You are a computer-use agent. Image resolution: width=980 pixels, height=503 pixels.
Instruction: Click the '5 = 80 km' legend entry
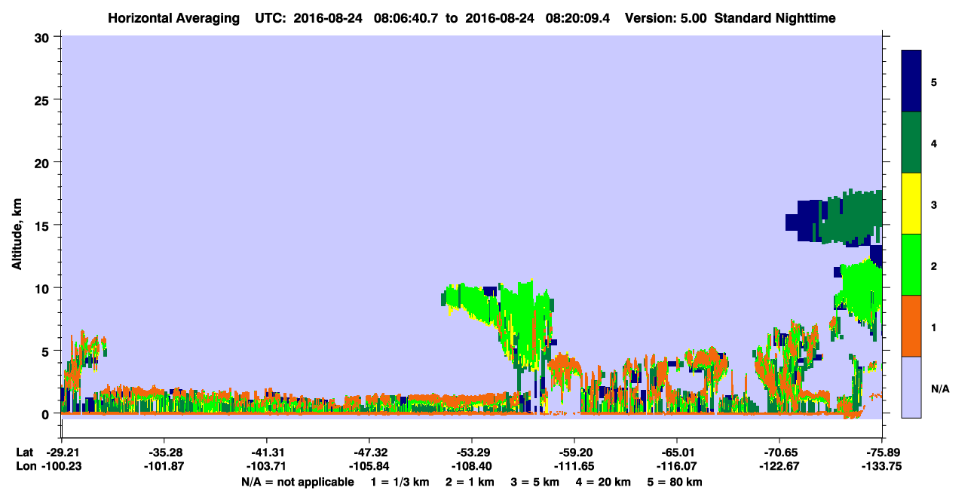click(x=675, y=481)
